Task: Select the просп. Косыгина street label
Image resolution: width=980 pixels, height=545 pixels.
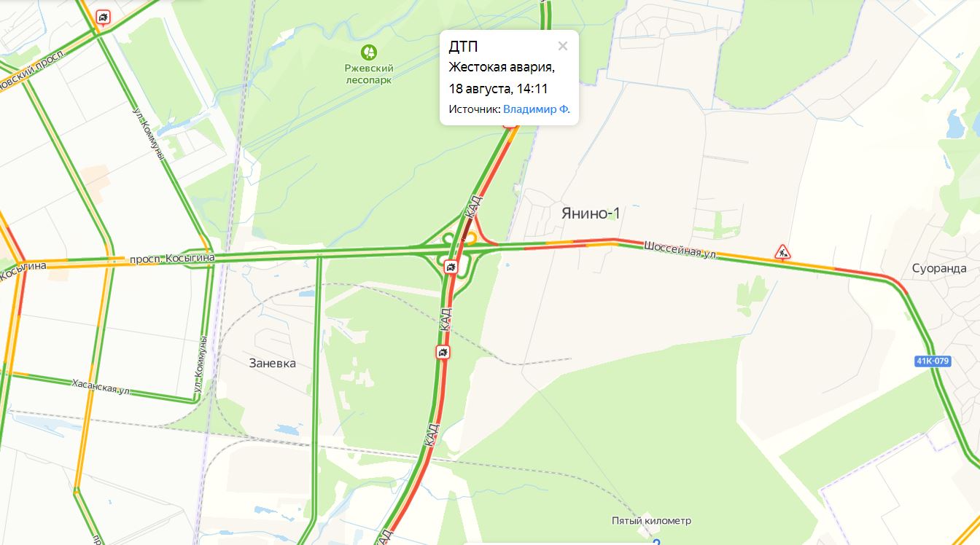Action: coord(172,259)
